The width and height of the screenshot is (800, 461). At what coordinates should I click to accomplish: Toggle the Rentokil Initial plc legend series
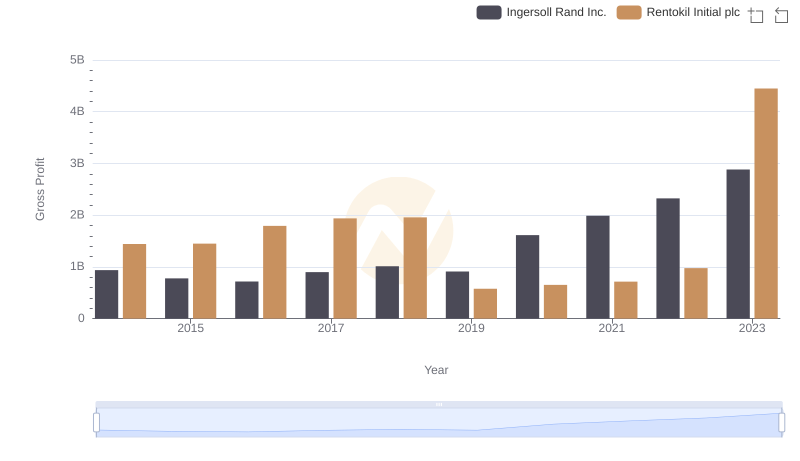pyautogui.click(x=678, y=12)
